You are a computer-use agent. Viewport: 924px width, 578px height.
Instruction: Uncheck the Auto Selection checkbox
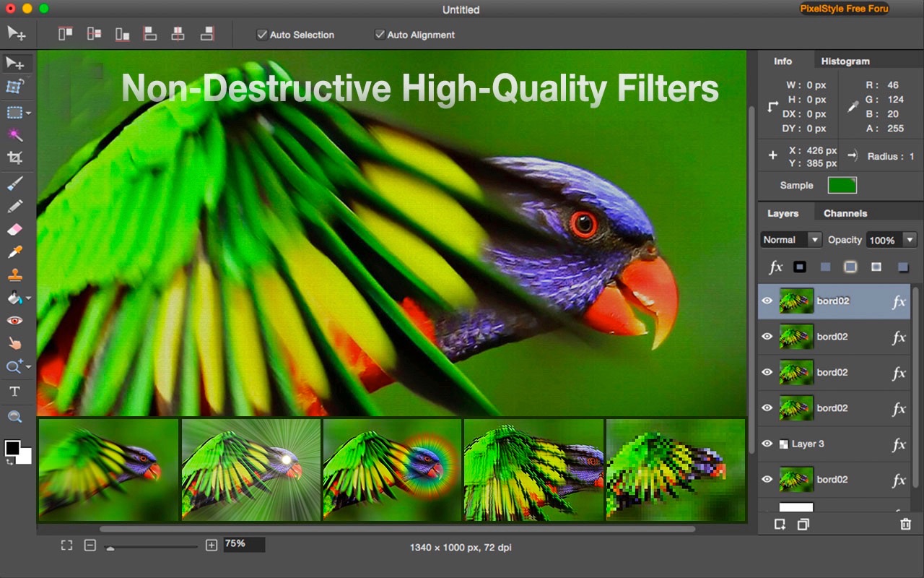[x=262, y=35]
